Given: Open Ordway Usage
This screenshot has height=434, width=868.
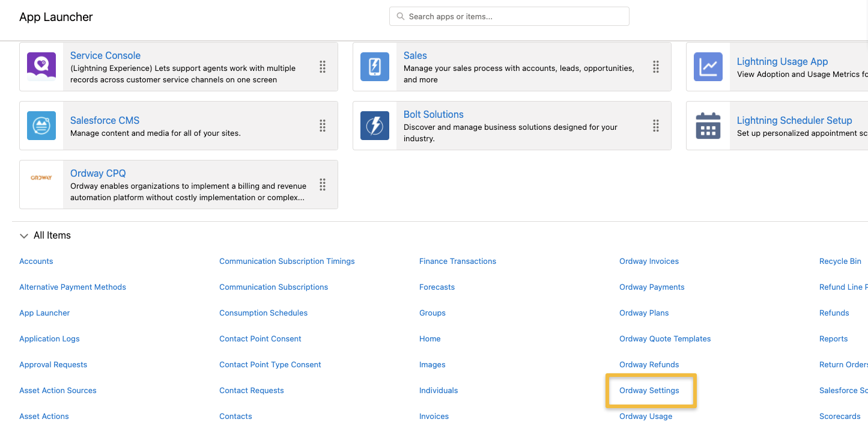Looking at the screenshot, I should tap(646, 416).
